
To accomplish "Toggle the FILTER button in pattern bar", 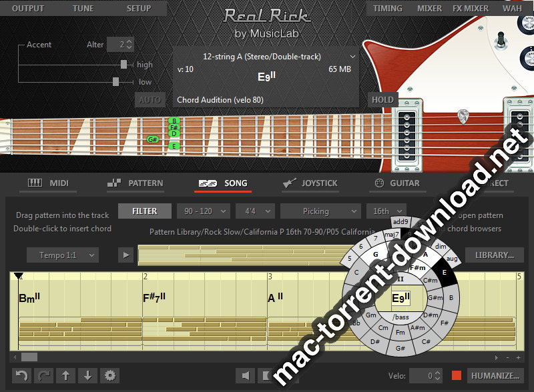I will (x=144, y=211).
